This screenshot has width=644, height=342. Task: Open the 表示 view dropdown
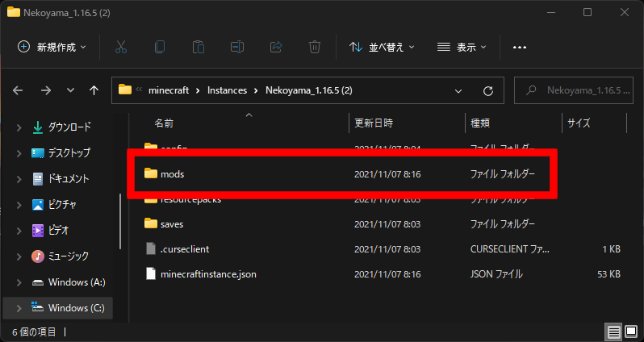tap(462, 48)
